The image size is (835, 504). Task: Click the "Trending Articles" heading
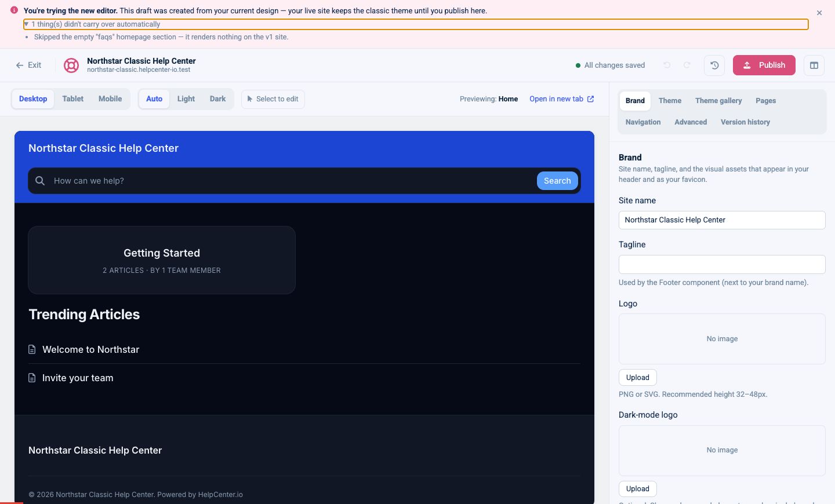[x=84, y=315]
